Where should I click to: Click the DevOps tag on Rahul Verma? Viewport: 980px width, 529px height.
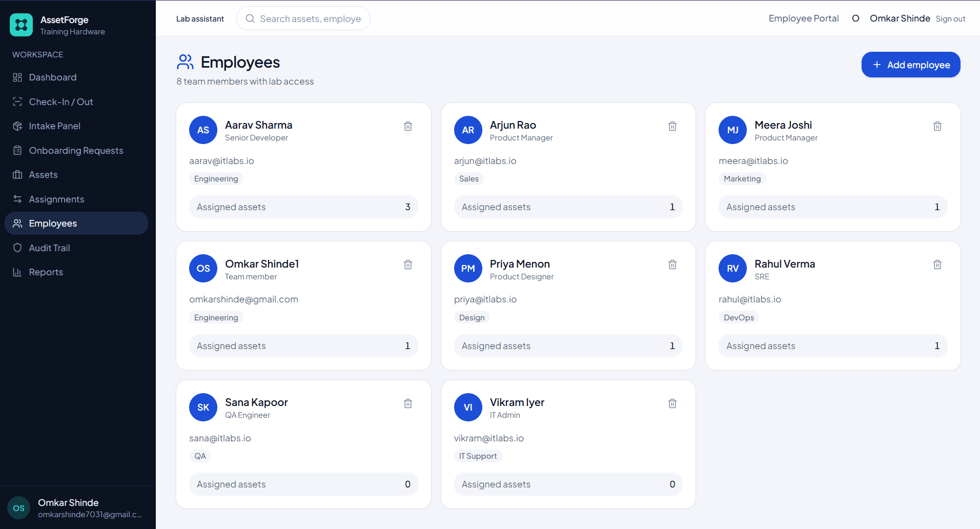click(739, 318)
